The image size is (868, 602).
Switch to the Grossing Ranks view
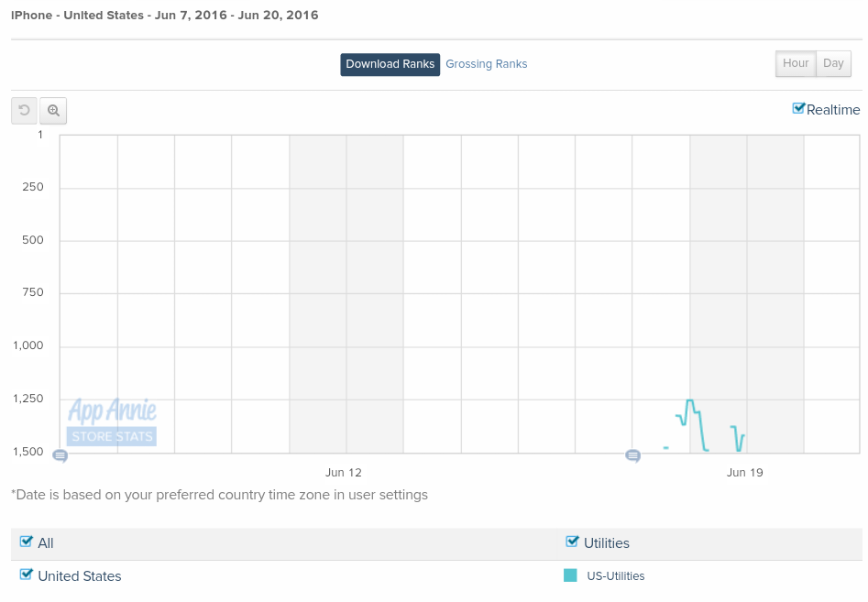click(x=486, y=63)
